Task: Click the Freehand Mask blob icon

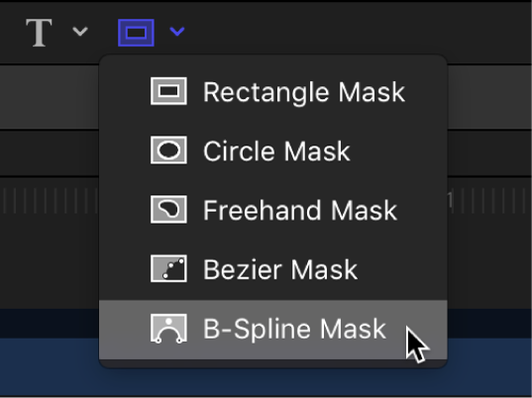Action: point(168,209)
